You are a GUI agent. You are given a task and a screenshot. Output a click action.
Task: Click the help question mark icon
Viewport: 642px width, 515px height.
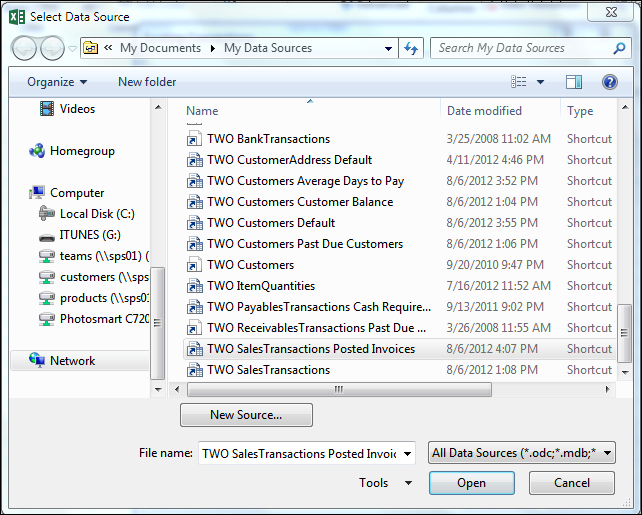pyautogui.click(x=609, y=82)
